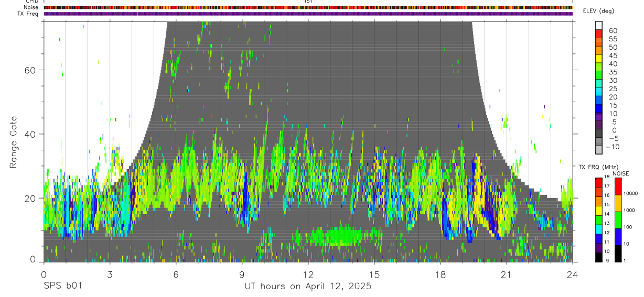Image resolution: width=644 pixels, height=297 pixels.
Task: Click the SPS b01 radar beam label
Action: [x=62, y=286]
